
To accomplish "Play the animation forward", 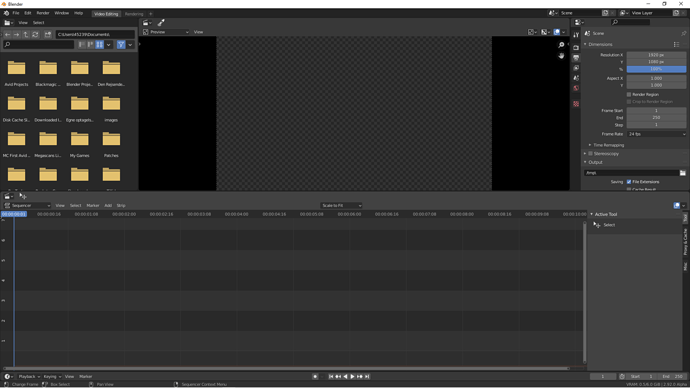I will [352, 377].
